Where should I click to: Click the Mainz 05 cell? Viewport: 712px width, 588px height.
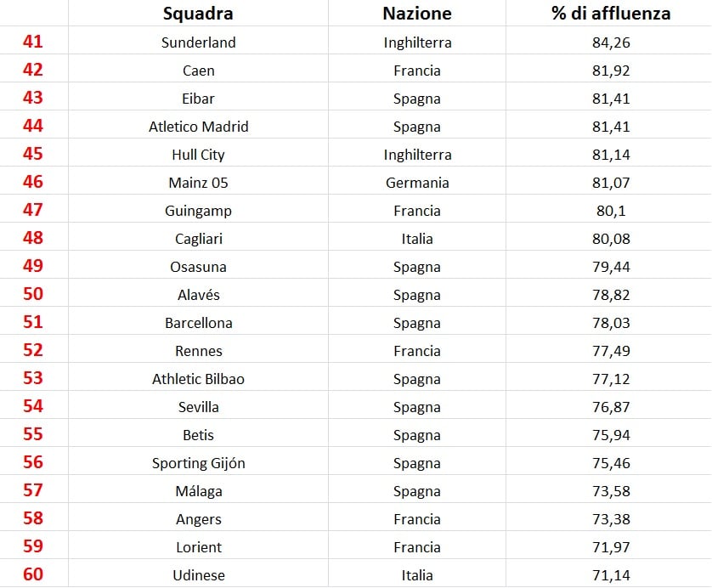point(199,183)
